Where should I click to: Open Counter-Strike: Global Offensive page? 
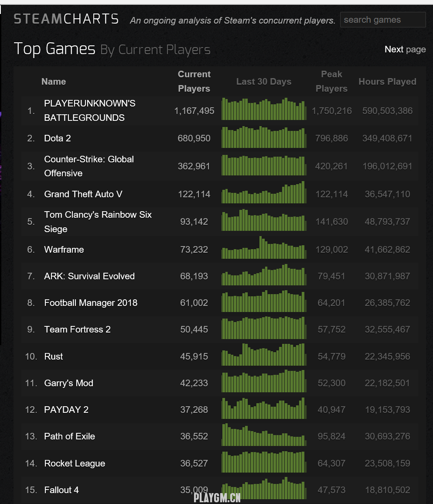click(x=89, y=166)
